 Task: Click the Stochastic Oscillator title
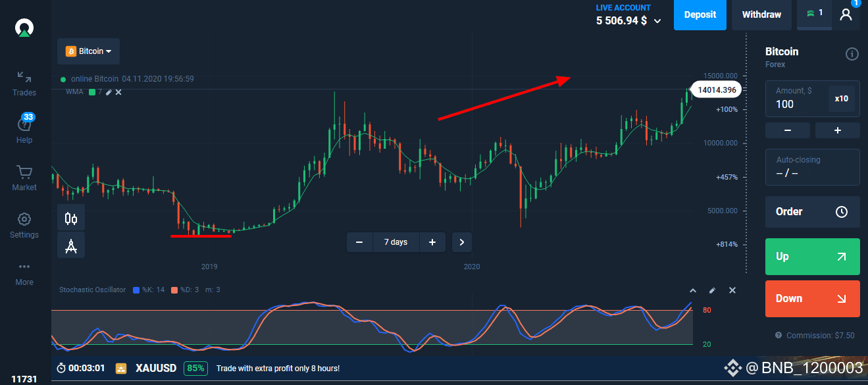tap(92, 290)
